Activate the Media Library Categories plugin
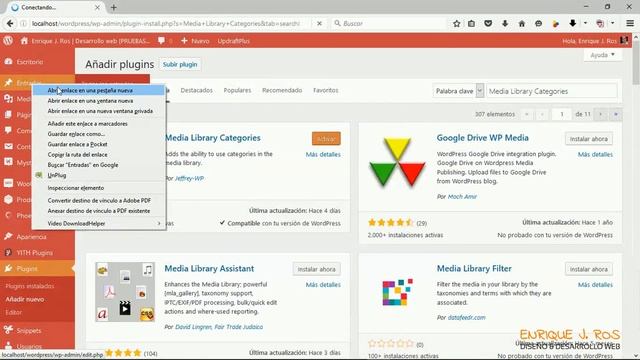640x360 pixels. (x=326, y=139)
